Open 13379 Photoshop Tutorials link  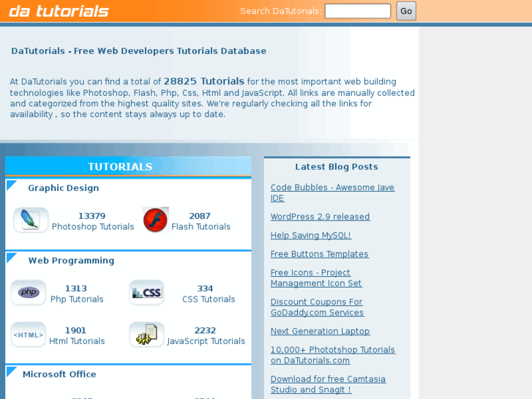[93, 221]
